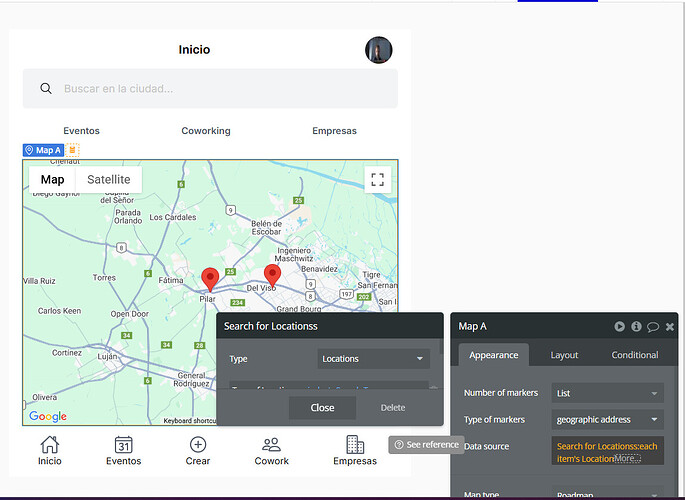The height and width of the screenshot is (500, 685).
Task: Click the Torres map label
Action: pos(104,278)
